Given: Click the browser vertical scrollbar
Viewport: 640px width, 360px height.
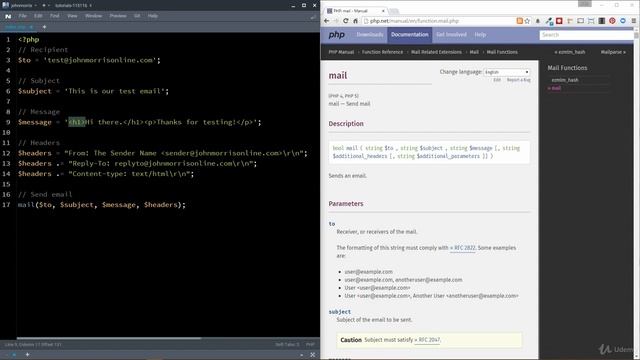Looking at the screenshot, I should 636,36.
